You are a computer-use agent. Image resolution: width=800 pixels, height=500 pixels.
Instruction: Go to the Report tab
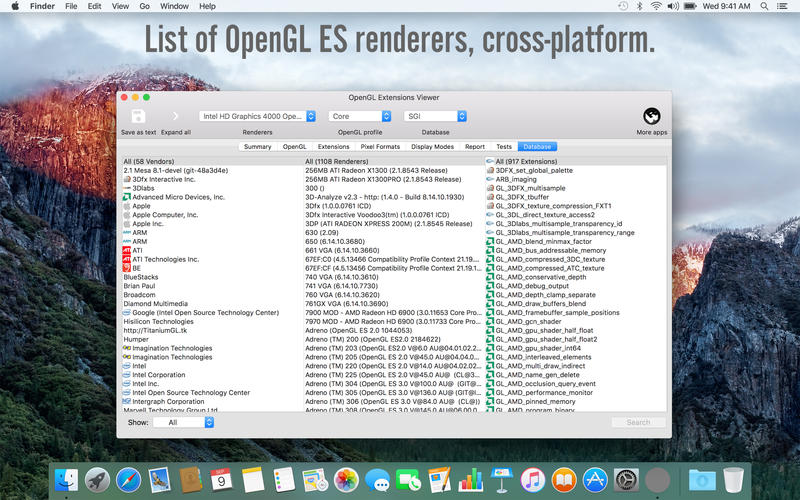[x=474, y=146]
